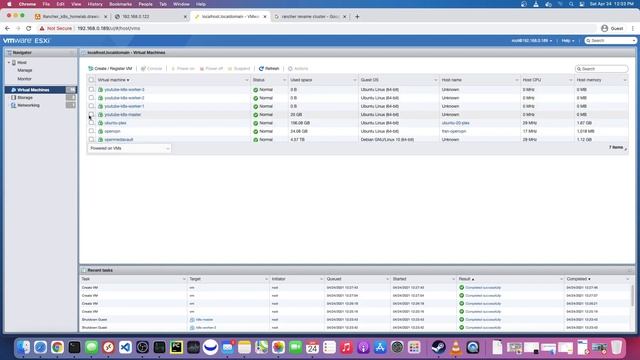Click the Virtual Machines icon in Navigator

pyautogui.click(x=13, y=90)
